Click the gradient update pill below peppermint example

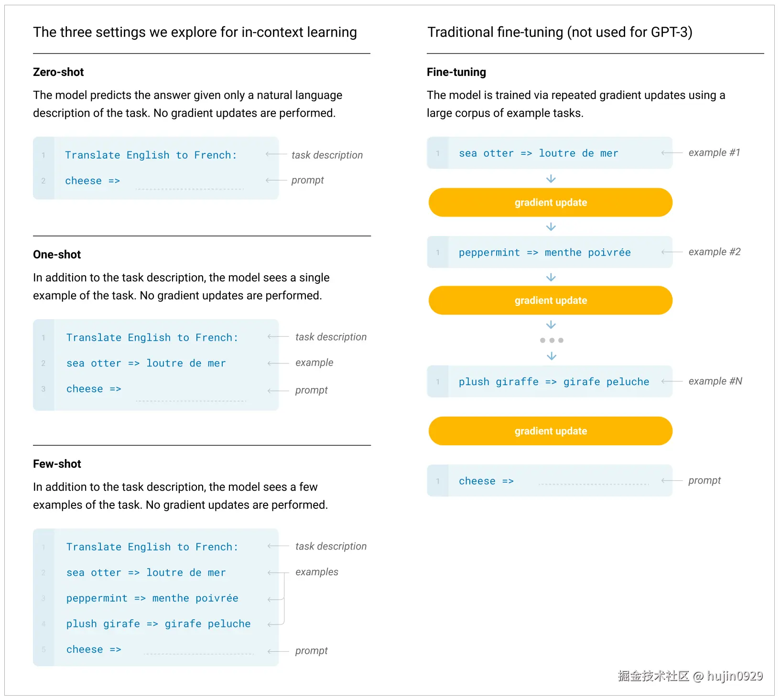[550, 301]
